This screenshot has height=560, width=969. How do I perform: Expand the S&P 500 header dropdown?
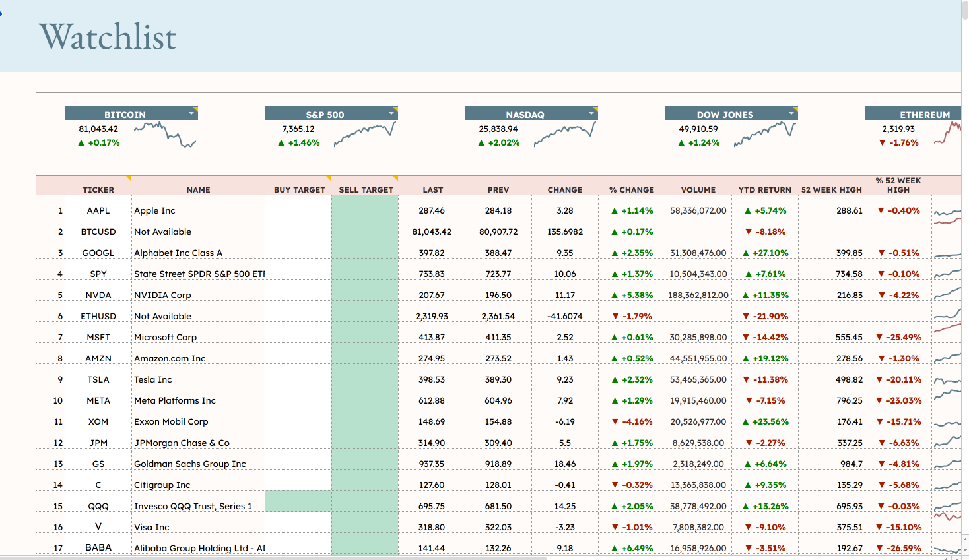(391, 113)
